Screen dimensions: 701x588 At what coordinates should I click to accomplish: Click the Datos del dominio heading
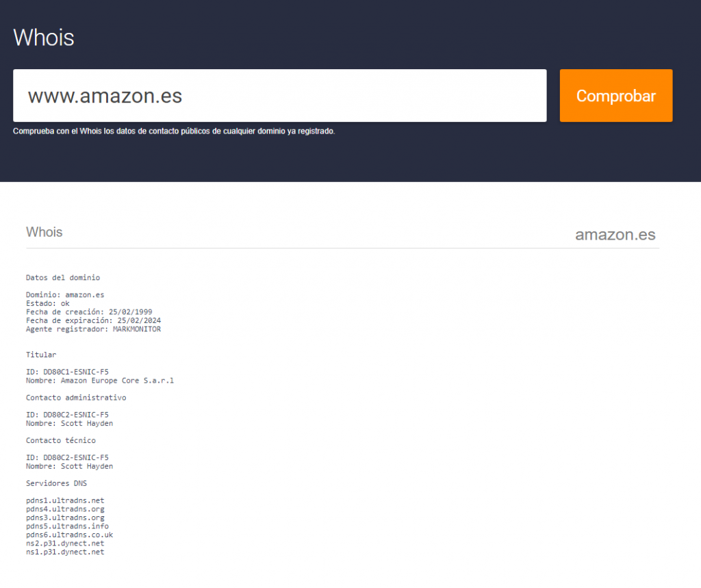coord(62,278)
